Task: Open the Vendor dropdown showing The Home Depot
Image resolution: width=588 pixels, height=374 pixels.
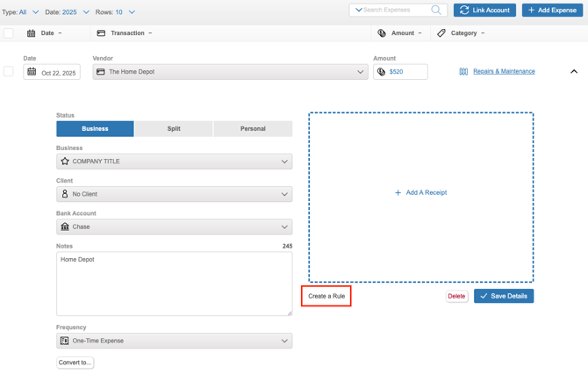Action: click(x=230, y=72)
